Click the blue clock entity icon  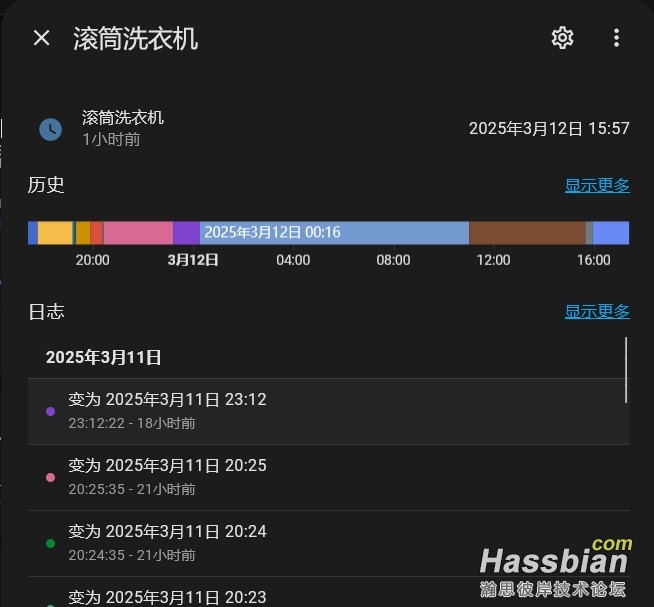[50, 129]
